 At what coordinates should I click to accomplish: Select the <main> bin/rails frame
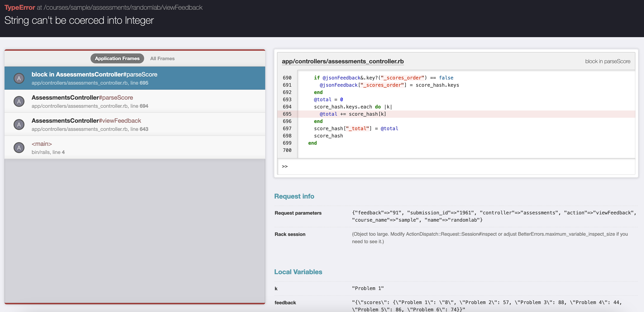[41, 144]
